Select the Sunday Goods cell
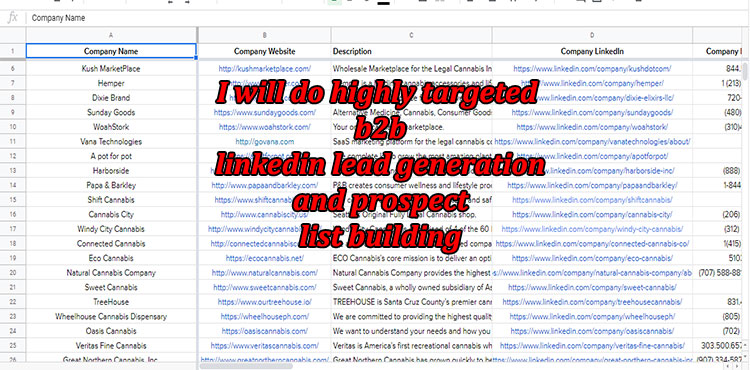 coord(111,112)
